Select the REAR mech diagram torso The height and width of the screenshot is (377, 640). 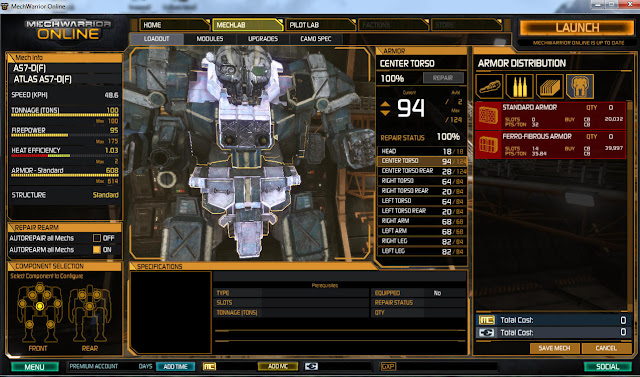tap(89, 306)
